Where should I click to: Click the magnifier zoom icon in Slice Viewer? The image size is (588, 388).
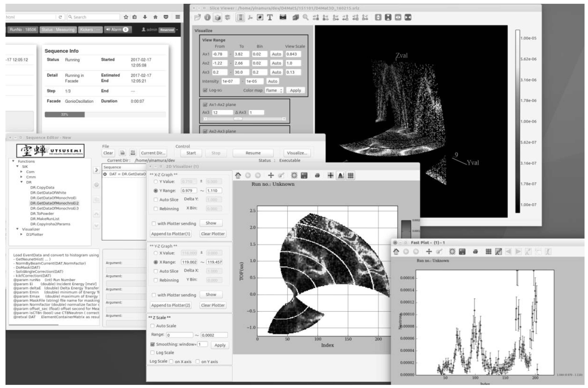(x=305, y=17)
